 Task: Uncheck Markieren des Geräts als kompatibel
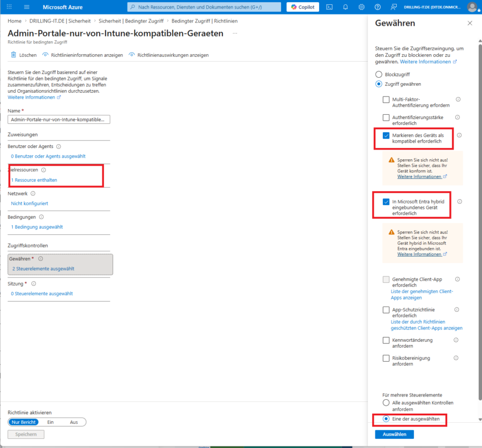pos(386,136)
